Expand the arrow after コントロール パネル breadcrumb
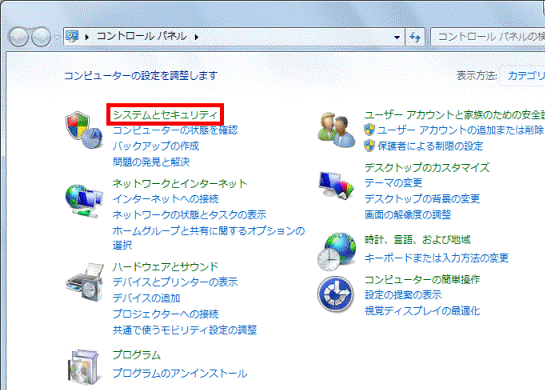Screen dimensions: 545x390 point(196,36)
